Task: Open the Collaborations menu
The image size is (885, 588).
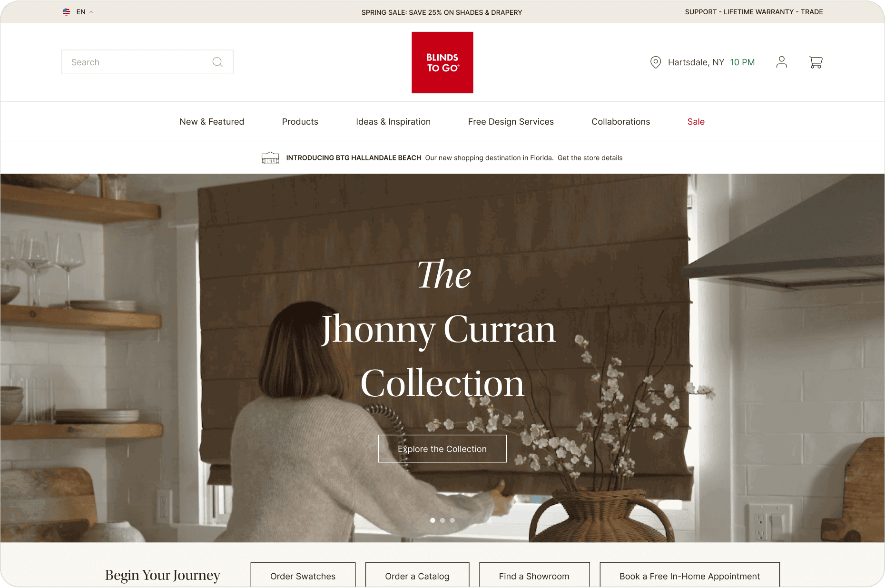Action: click(x=620, y=122)
